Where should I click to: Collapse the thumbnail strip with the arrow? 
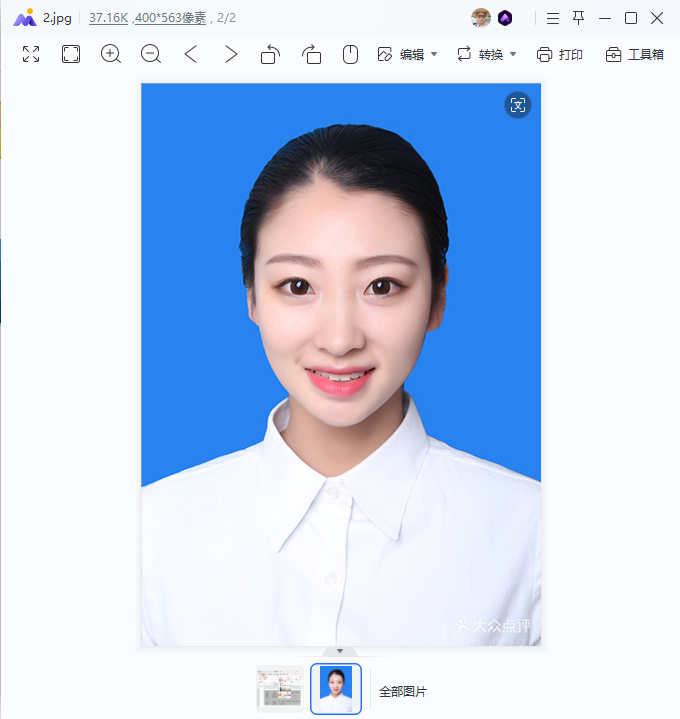coord(340,651)
